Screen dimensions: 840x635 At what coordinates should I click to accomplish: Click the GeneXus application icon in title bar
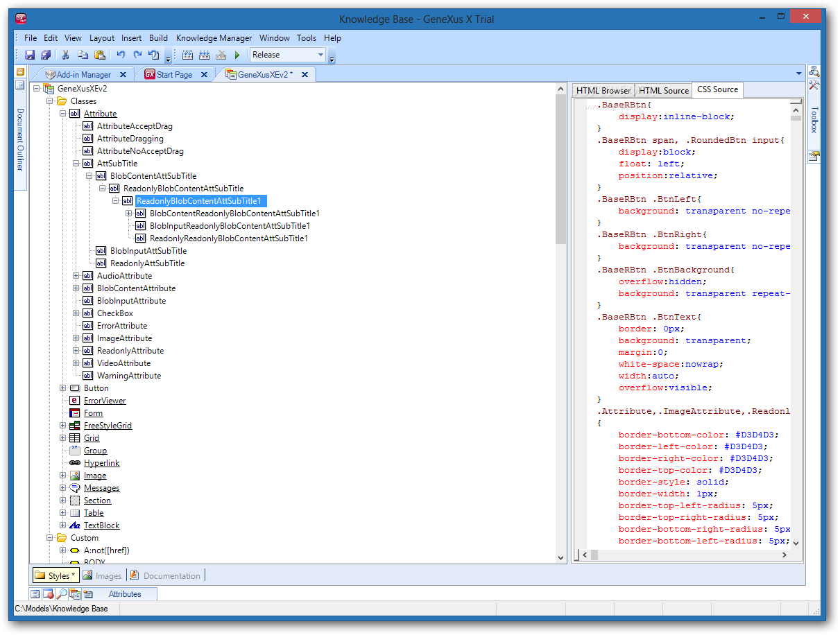click(x=21, y=18)
